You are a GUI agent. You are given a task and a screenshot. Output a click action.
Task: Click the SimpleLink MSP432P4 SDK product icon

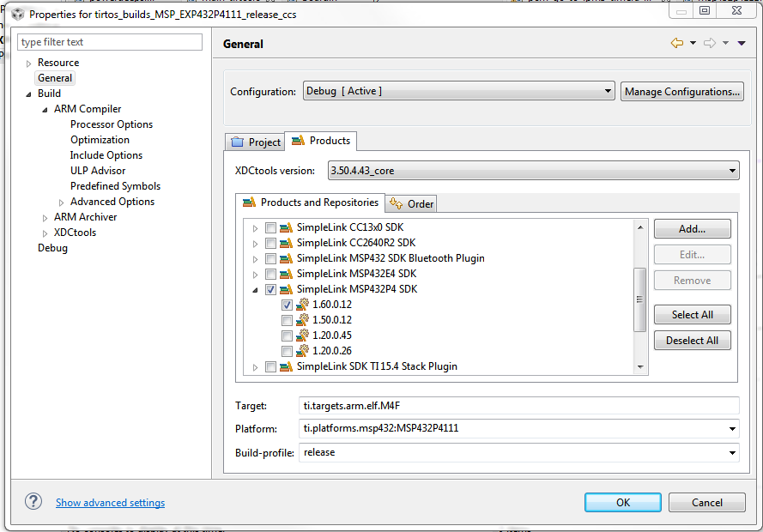tap(286, 289)
